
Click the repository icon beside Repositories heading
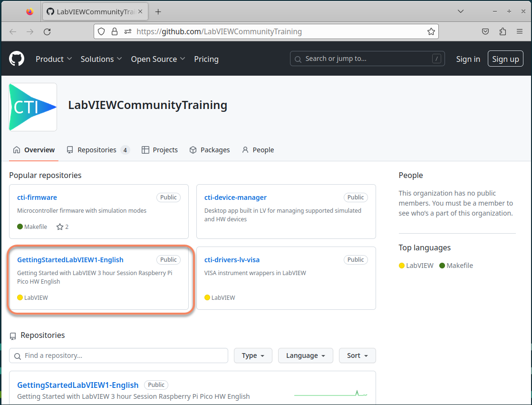[x=13, y=336]
